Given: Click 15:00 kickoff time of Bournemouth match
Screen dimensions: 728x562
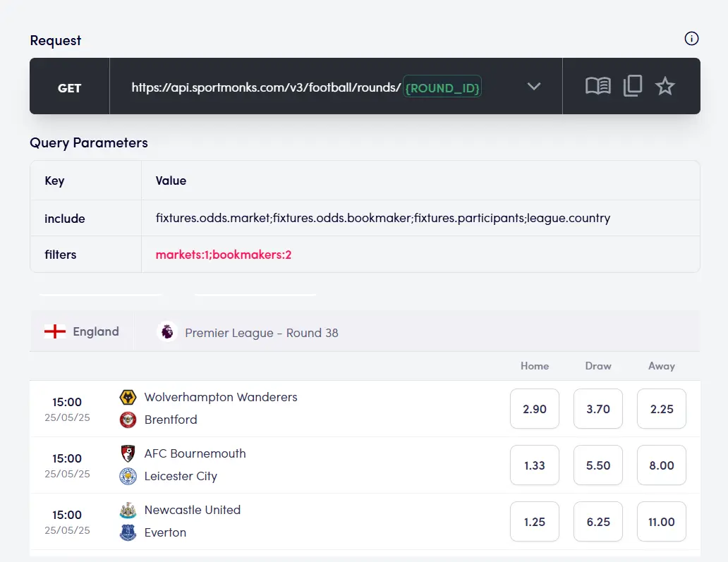Looking at the screenshot, I should [67, 458].
